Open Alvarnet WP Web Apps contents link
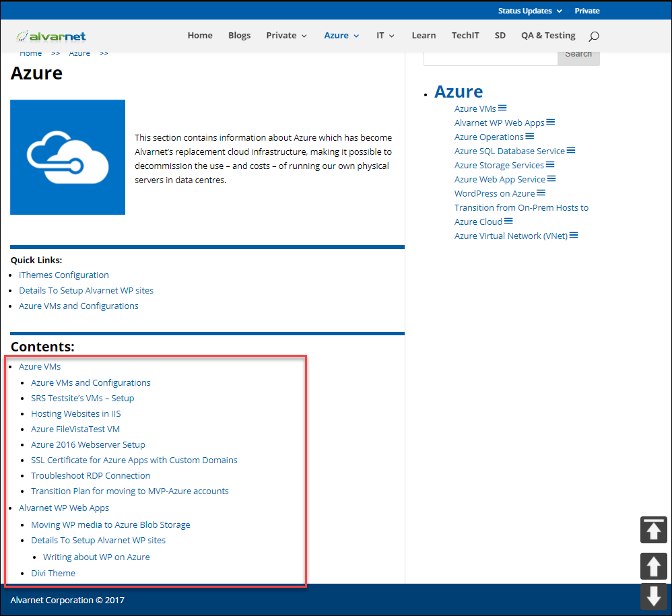This screenshot has height=616, width=672. (x=64, y=508)
